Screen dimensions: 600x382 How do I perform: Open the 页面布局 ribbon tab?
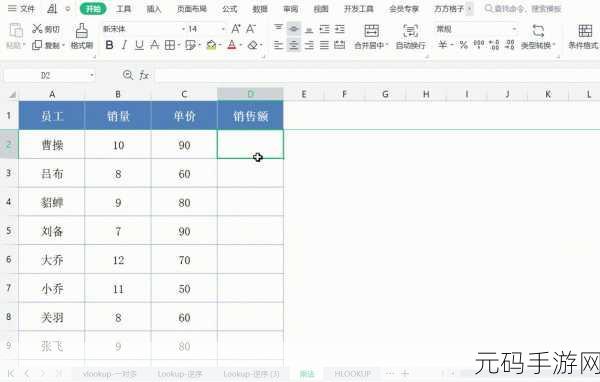[x=192, y=8]
